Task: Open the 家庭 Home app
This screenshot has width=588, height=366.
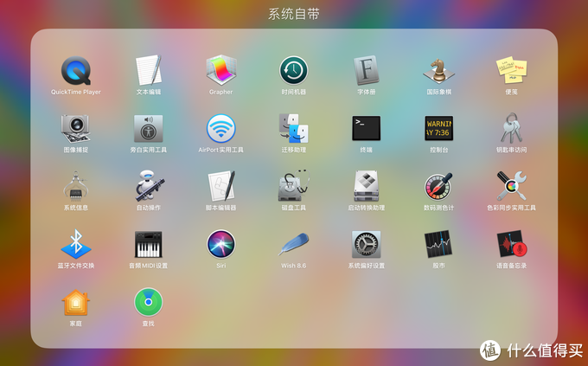Action: (76, 302)
